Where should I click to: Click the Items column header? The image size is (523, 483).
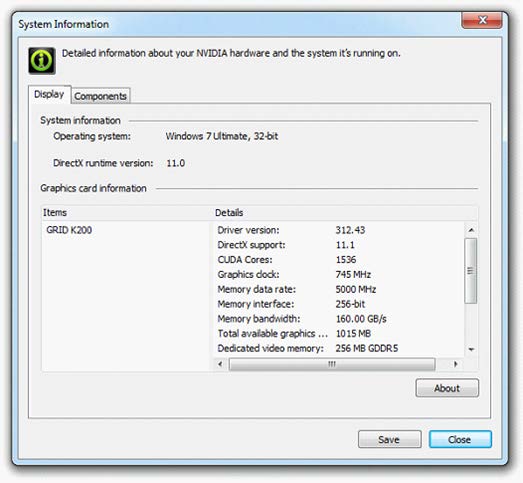126,212
